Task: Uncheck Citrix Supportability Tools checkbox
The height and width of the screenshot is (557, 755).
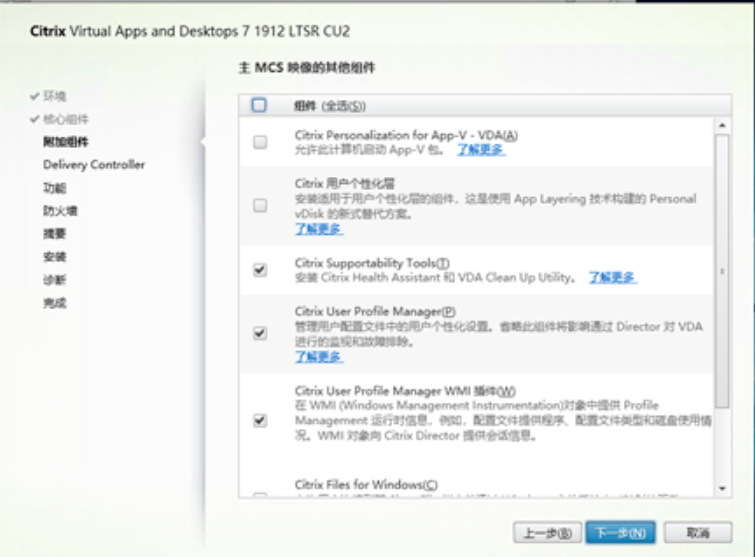Action: [260, 270]
